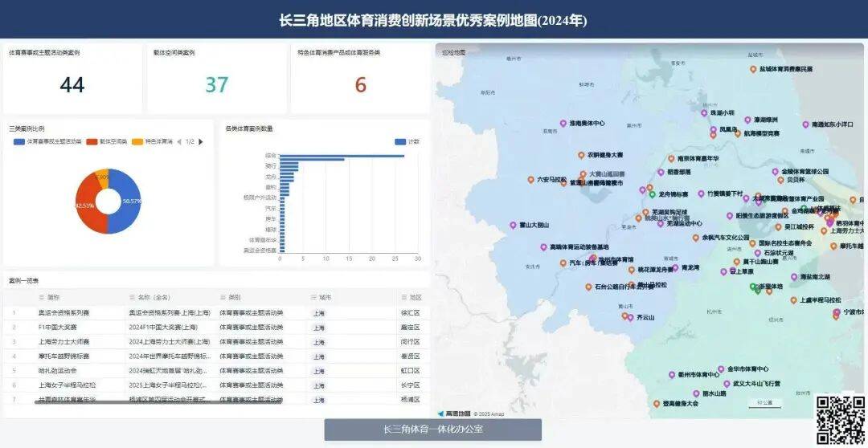Click the 淮南奥体中心 map marker
Image resolution: width=868 pixels, height=448 pixels.
563,124
